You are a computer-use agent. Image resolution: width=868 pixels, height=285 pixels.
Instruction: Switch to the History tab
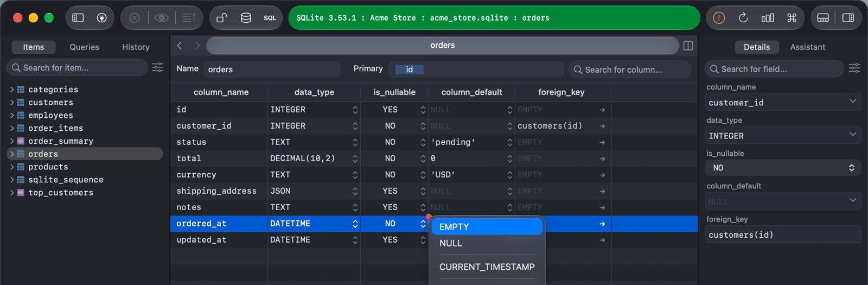pyautogui.click(x=136, y=47)
